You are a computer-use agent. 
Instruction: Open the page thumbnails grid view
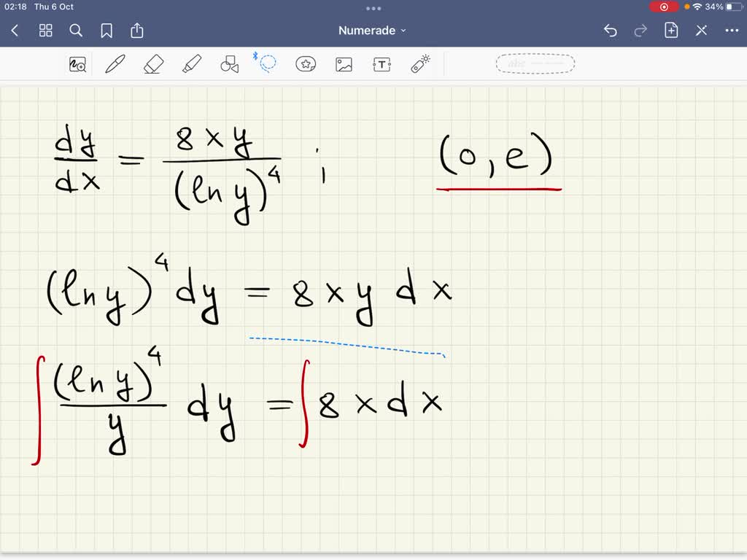point(45,31)
